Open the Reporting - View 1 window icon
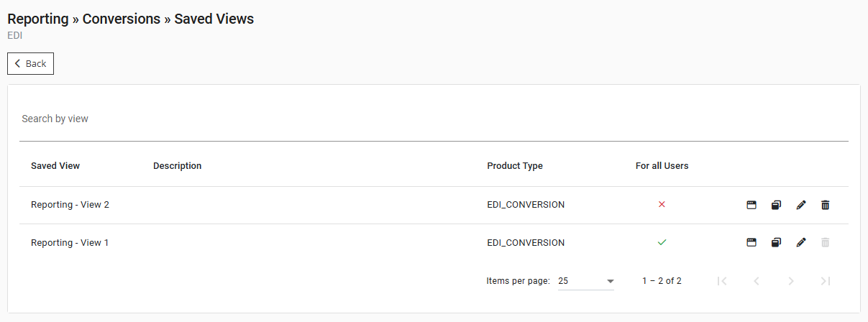The width and height of the screenshot is (868, 322). [751, 243]
